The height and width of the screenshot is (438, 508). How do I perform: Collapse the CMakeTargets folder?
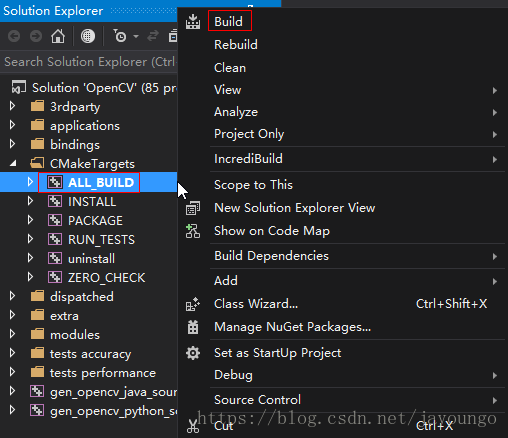pyautogui.click(x=13, y=163)
